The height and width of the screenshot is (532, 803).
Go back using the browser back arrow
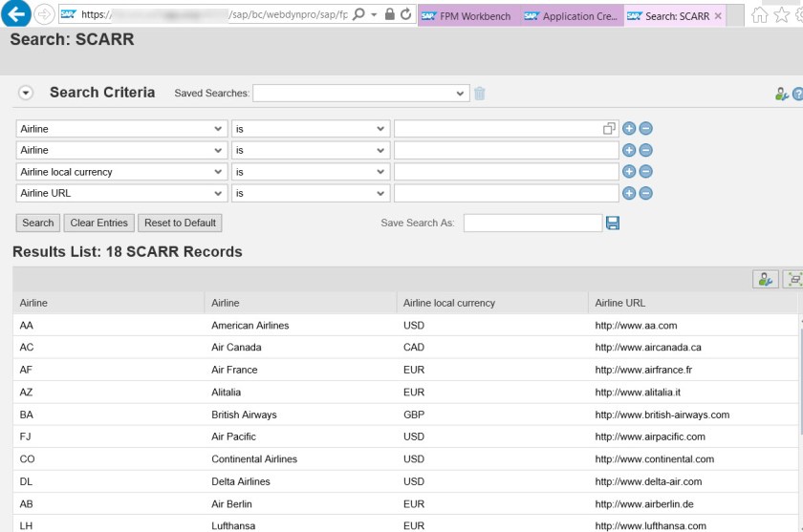coord(17,15)
